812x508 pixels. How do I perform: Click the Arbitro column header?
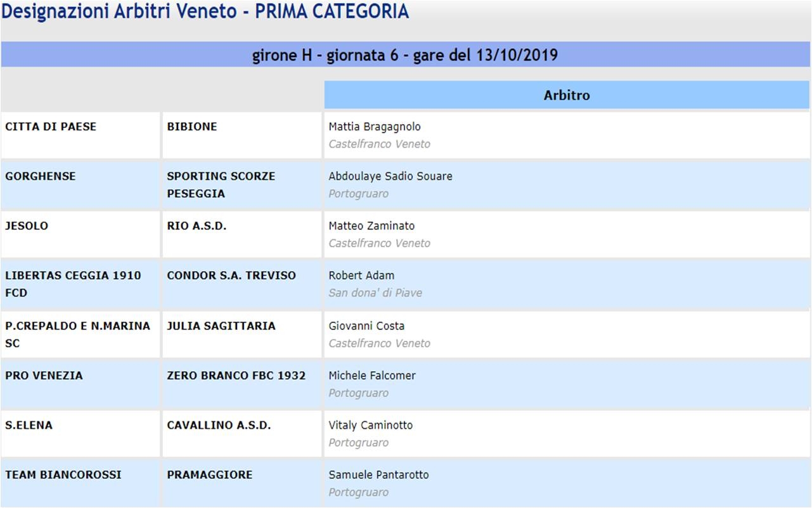567,95
